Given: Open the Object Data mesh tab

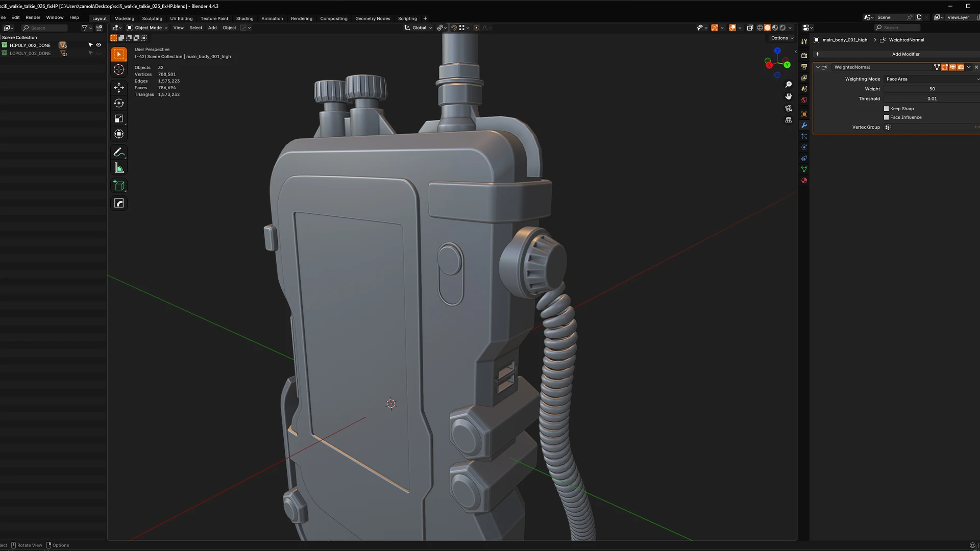Looking at the screenshot, I should (x=804, y=169).
